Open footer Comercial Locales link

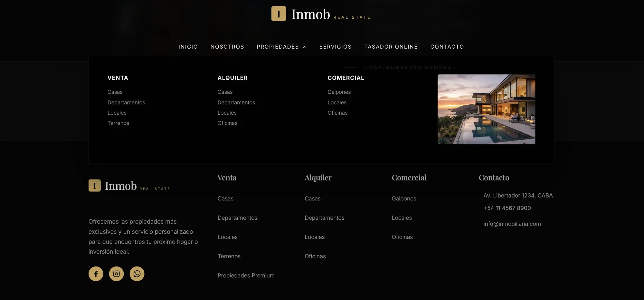(x=402, y=218)
